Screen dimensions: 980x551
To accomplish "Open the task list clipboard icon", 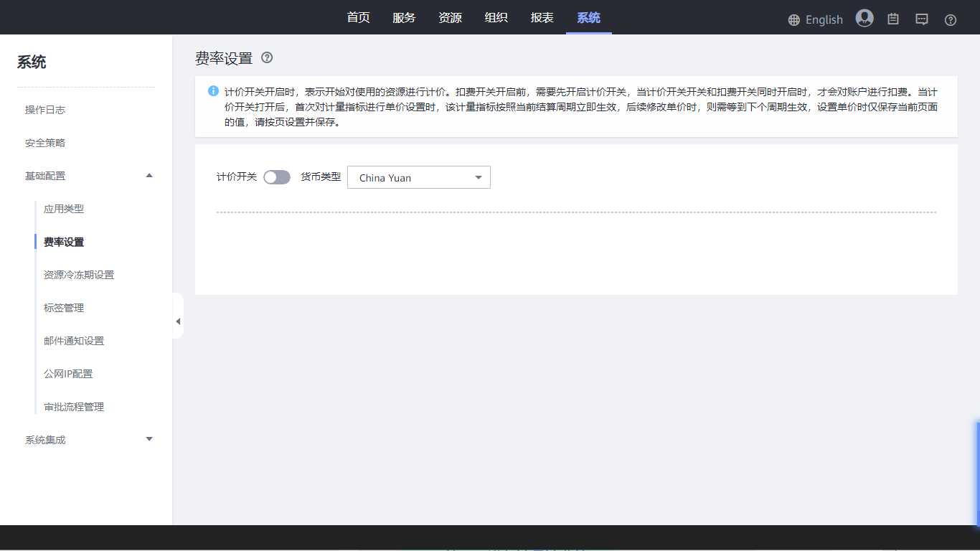I will [x=893, y=19].
